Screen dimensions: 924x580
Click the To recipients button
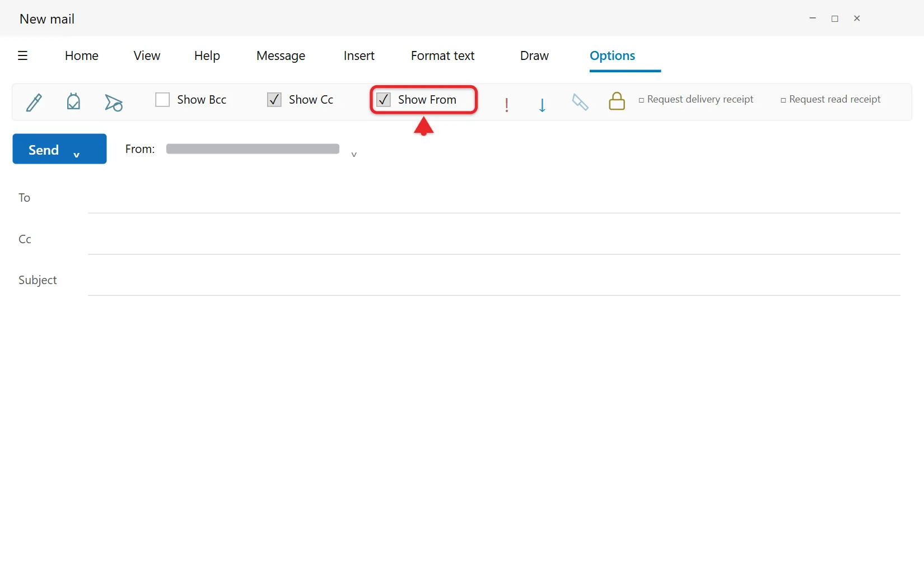[x=24, y=197]
